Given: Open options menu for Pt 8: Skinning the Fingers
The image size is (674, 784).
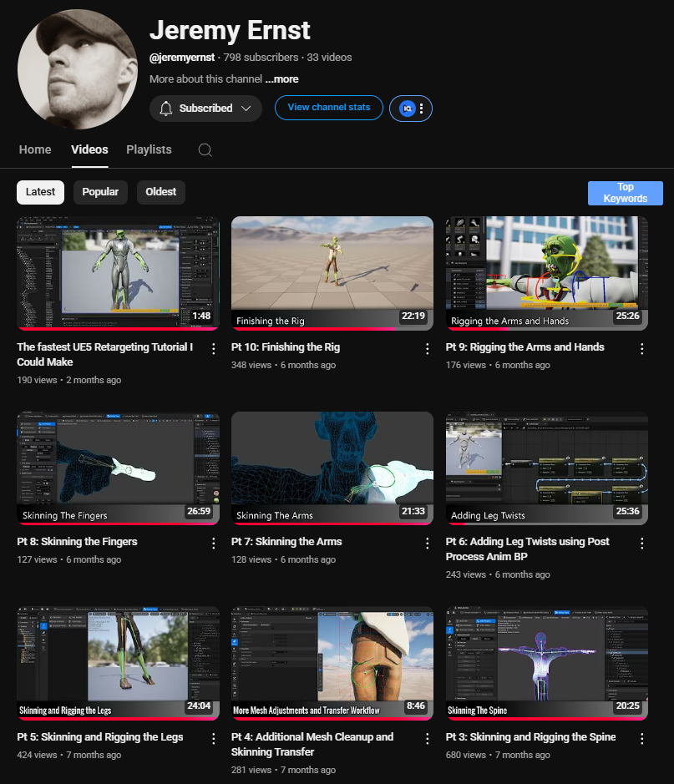Looking at the screenshot, I should 214,544.
